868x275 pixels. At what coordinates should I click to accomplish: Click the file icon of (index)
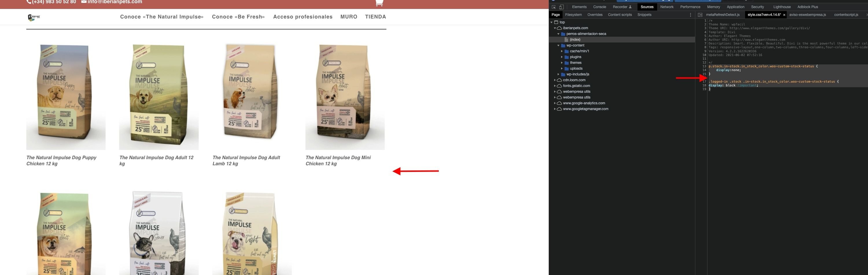(566, 40)
